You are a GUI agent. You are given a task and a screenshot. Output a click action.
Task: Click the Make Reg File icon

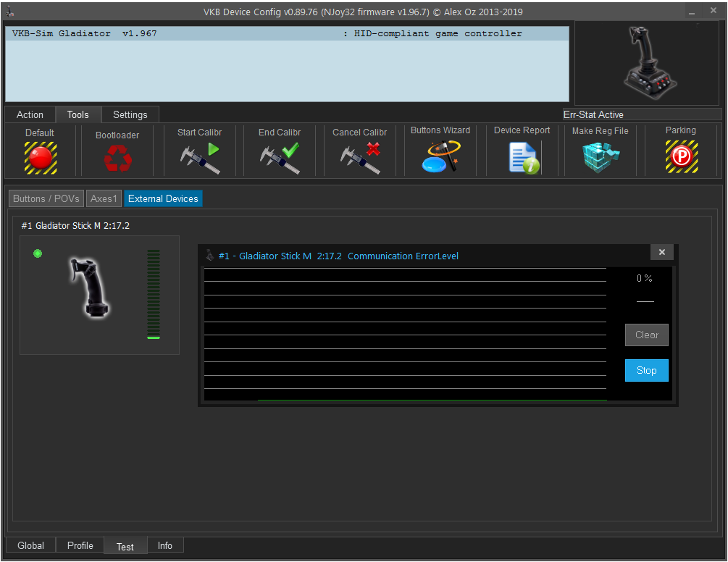(601, 157)
